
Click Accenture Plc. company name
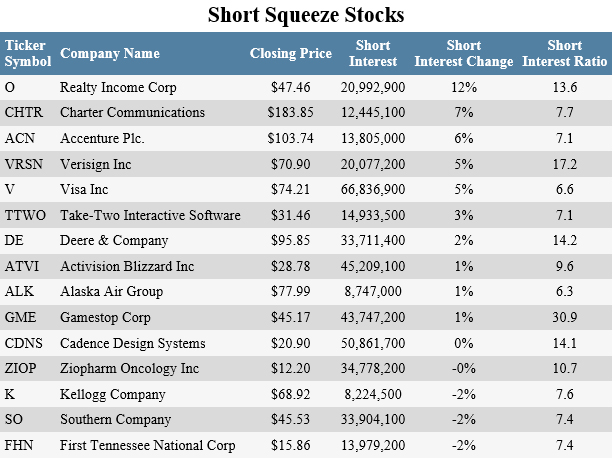pyautogui.click(x=103, y=137)
